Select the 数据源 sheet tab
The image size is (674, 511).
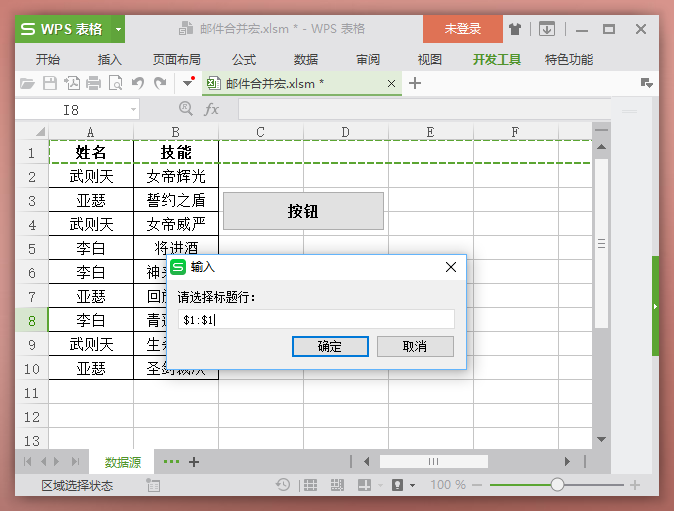(123, 462)
